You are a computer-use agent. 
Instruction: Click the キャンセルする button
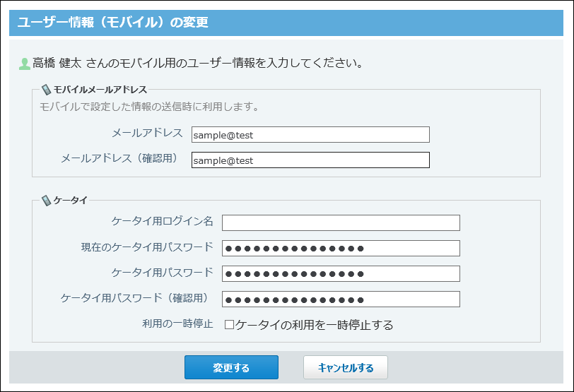coord(346,367)
